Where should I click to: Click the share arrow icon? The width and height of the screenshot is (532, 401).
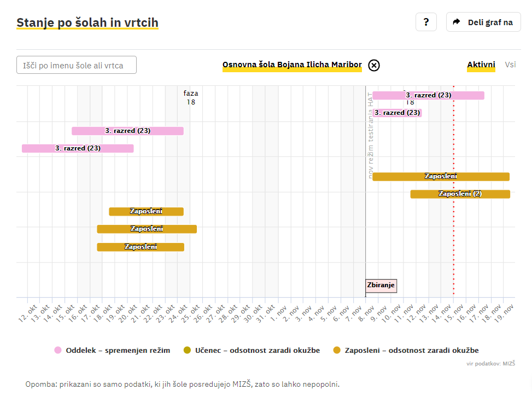(x=457, y=22)
